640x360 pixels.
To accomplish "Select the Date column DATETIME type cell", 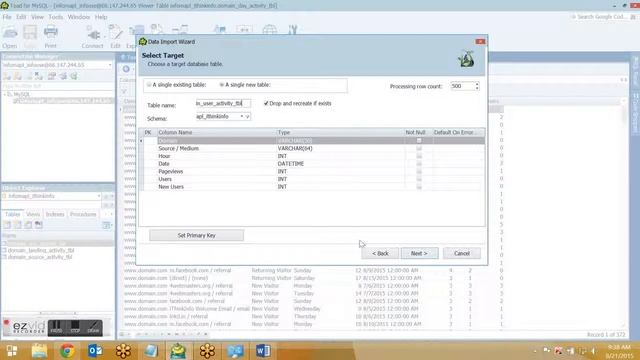I will coord(340,164).
